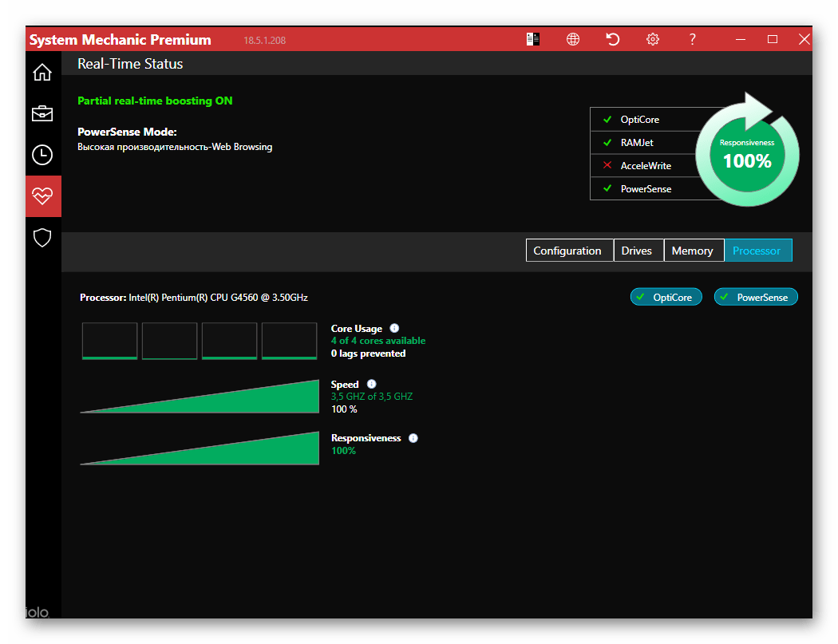Click the Speed info icon
Image resolution: width=838 pixels, height=644 pixels.
pos(371,384)
